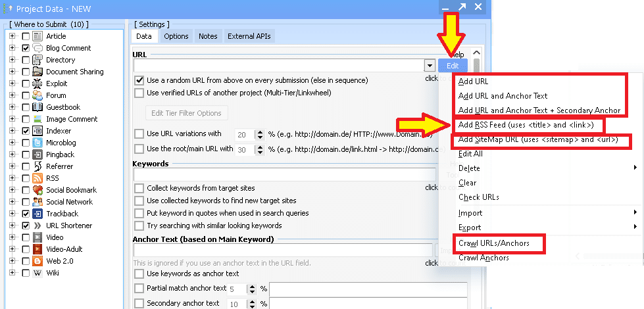Click the Blog Comment speech bubble icon
644x309 pixels.
pyautogui.click(x=37, y=48)
